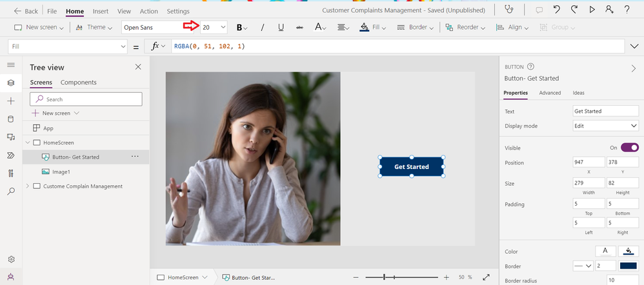Collapse the HomeScreen tree node
Screen dimensions: 644x285
coord(28,142)
